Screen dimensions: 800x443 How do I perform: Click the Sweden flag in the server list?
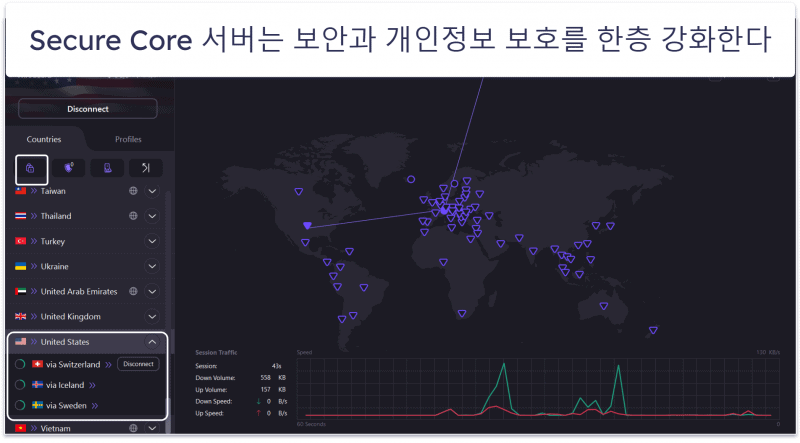[37, 405]
